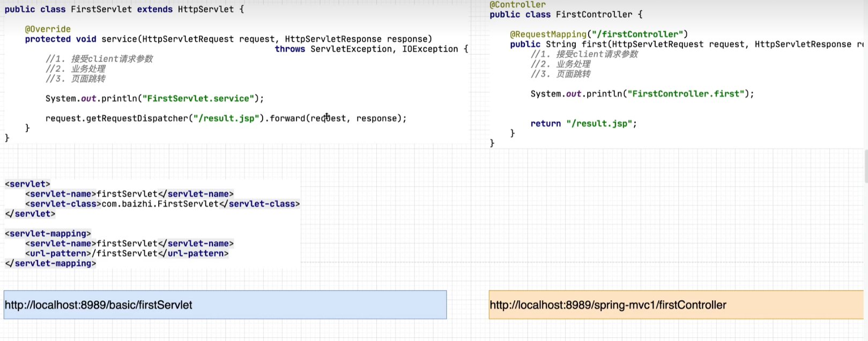Click the orange firstController URL box
Viewport: 868px width, 341px height.
click(x=676, y=305)
